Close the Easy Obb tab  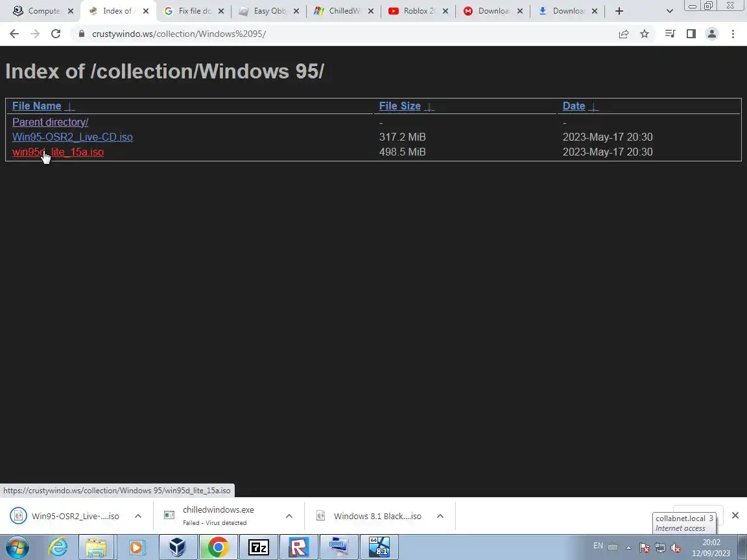pyautogui.click(x=296, y=11)
